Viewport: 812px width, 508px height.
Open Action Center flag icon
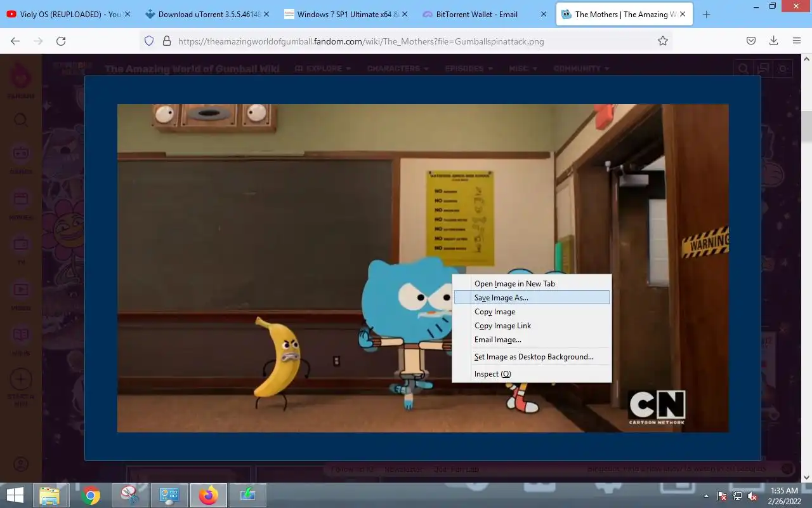pyautogui.click(x=722, y=496)
